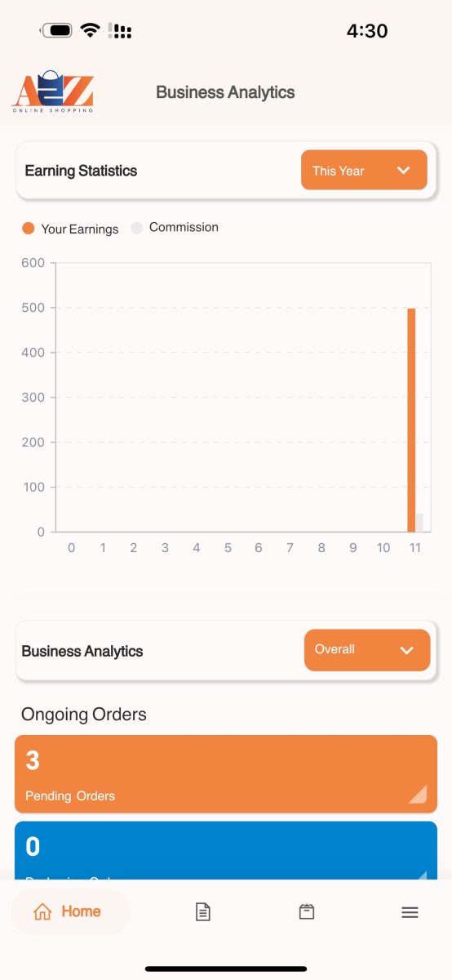Tap the corner arrow on Pending Orders card
452x980 pixels.
coord(417,794)
